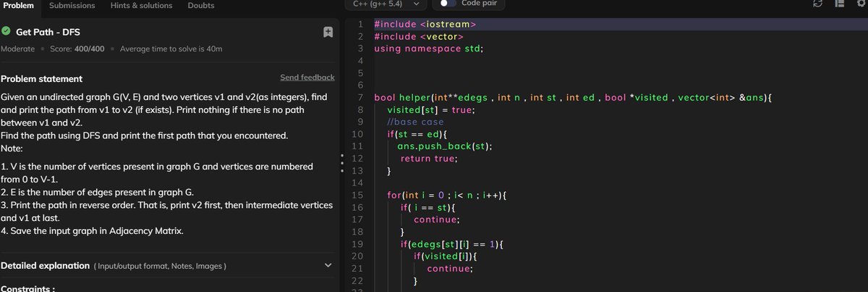Click the bool helper function signature line

tap(573, 98)
